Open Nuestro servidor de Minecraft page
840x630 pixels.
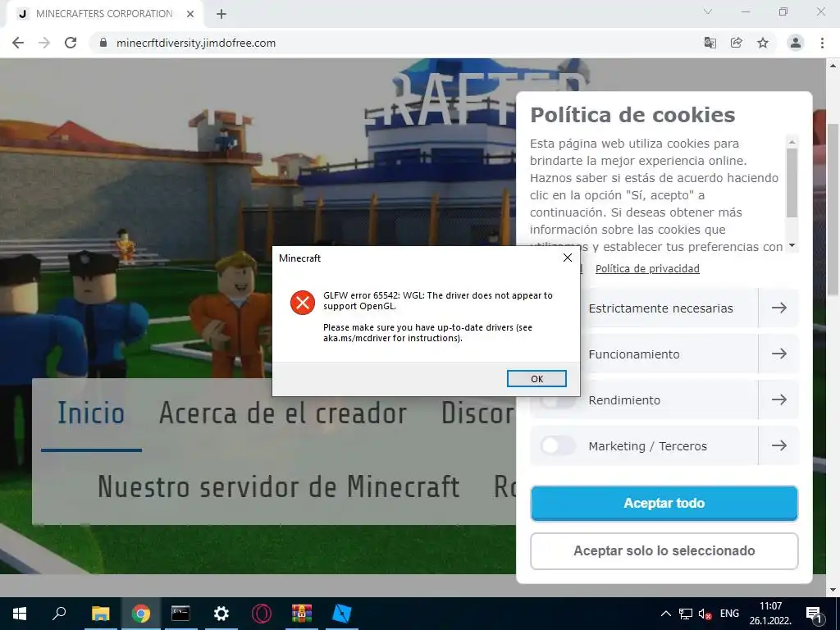click(x=279, y=486)
